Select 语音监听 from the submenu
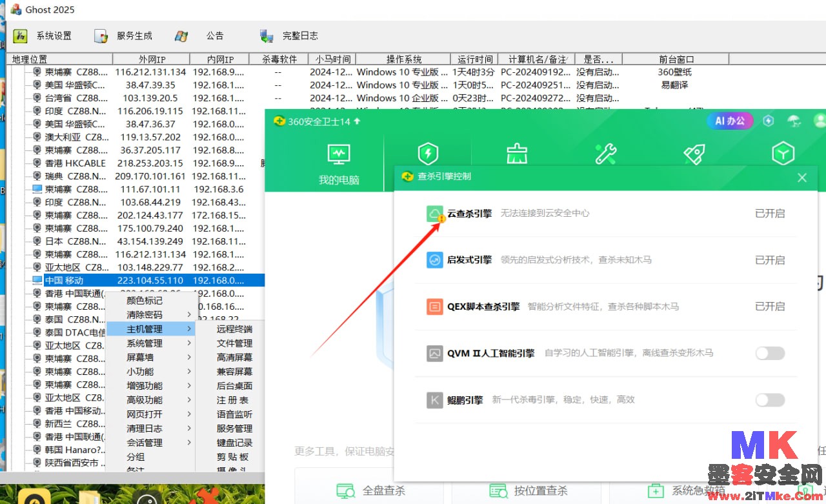 (x=234, y=414)
